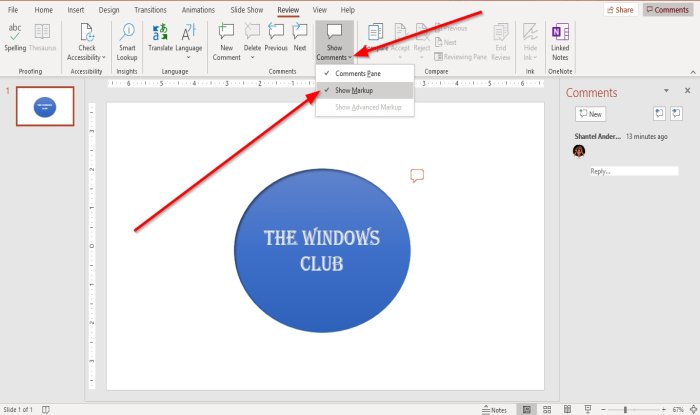The height and width of the screenshot is (415, 700).
Task: Select the slide 1 thumbnail
Action: [45, 106]
